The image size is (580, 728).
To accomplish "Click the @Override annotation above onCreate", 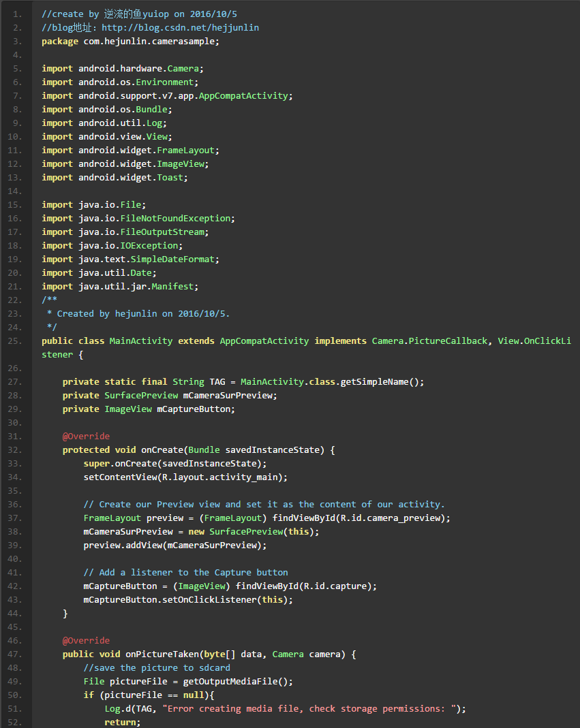I will click(x=86, y=437).
